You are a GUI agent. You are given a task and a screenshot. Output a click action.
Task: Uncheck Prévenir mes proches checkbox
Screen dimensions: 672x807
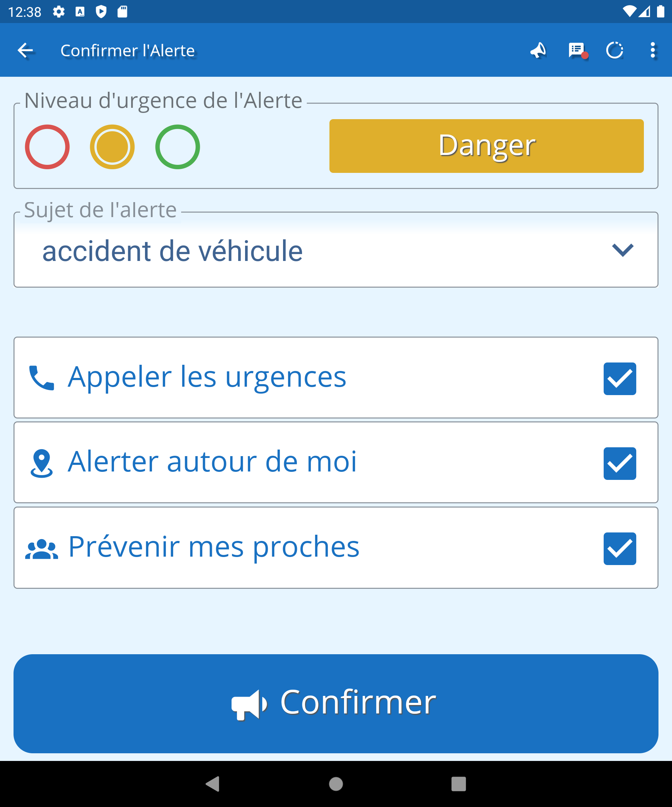pyautogui.click(x=619, y=548)
